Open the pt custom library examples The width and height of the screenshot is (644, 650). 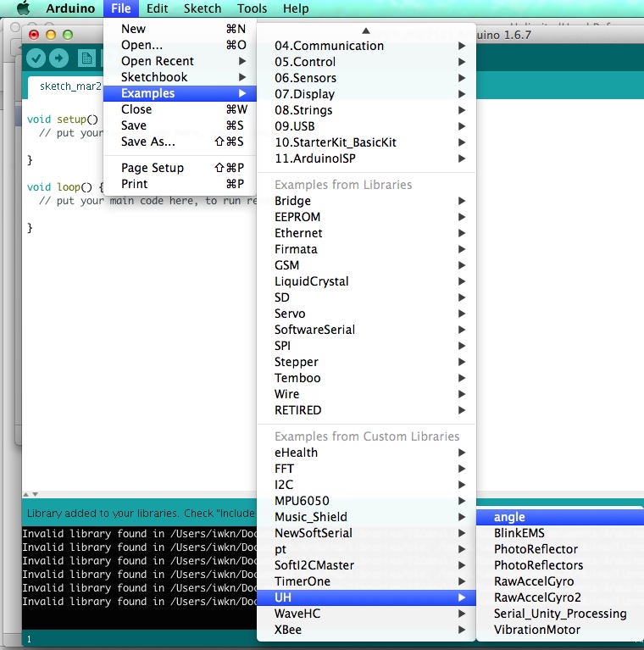click(366, 550)
